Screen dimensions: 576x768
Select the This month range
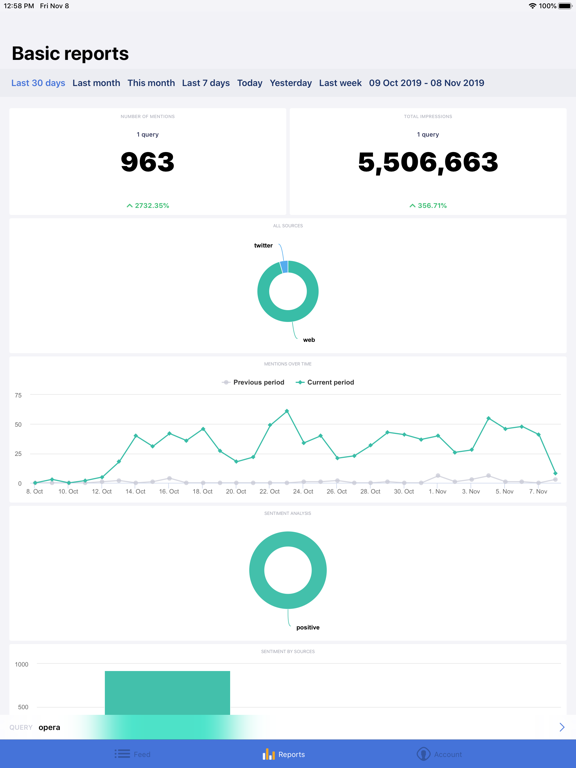[151, 83]
